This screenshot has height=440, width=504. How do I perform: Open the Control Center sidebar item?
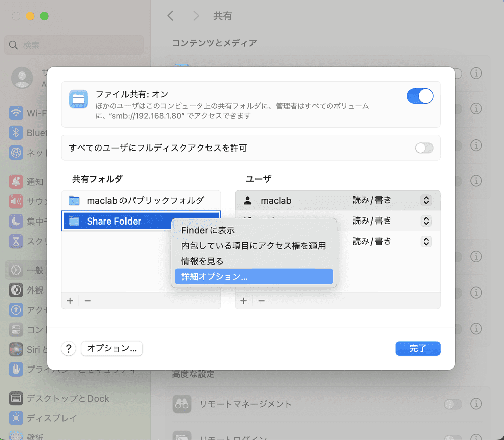28,330
